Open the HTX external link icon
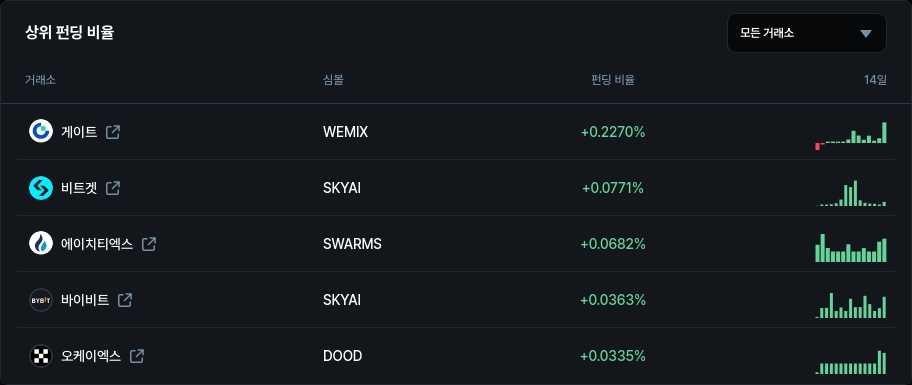 149,244
